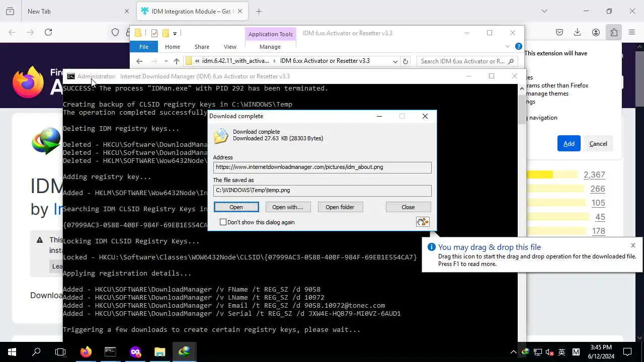Collapse the Explorer ribbon chevron
Image resolution: width=644 pixels, height=362 pixels.
(x=508, y=46)
